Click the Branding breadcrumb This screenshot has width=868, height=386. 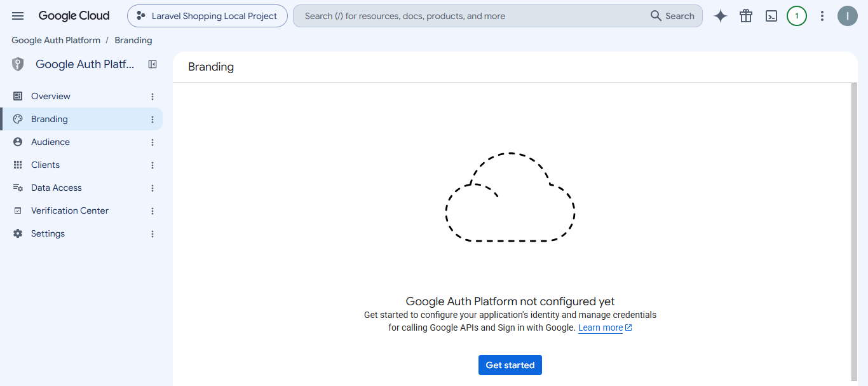point(133,40)
